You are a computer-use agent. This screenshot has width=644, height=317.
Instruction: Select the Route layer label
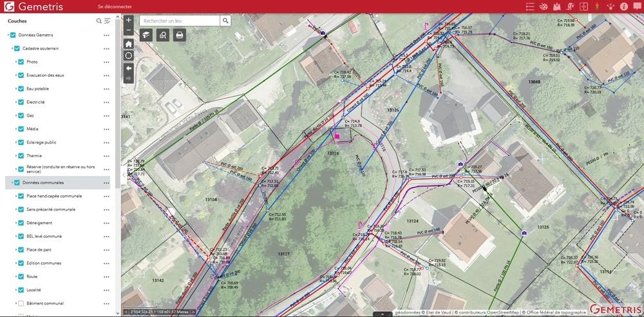click(32, 276)
